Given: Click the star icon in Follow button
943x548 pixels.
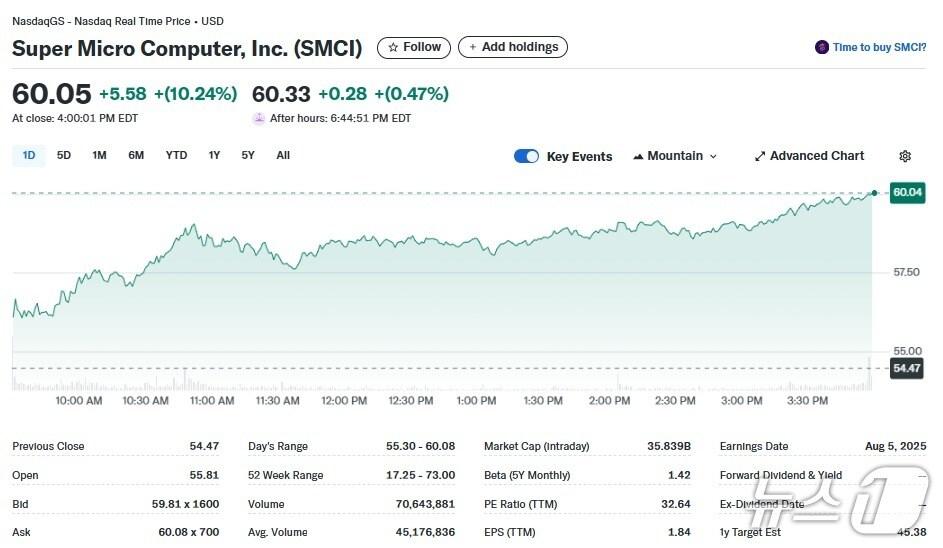Looking at the screenshot, I should pyautogui.click(x=393, y=47).
